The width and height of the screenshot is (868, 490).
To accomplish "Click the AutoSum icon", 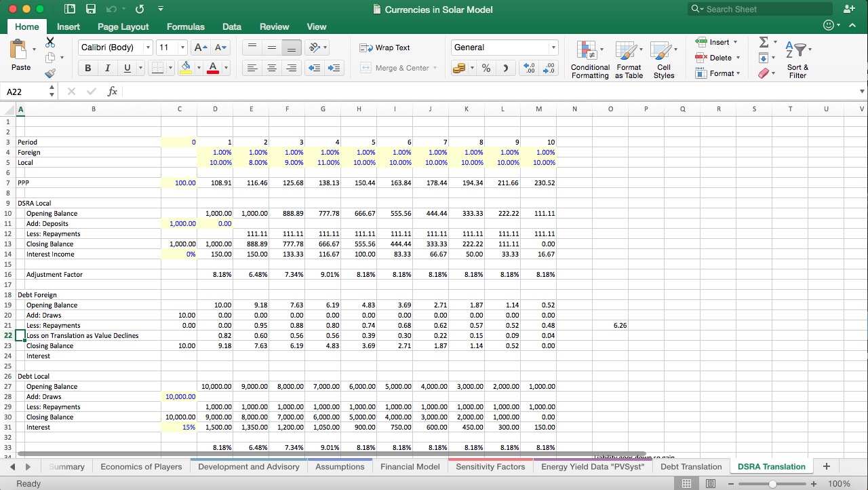I will (x=764, y=42).
